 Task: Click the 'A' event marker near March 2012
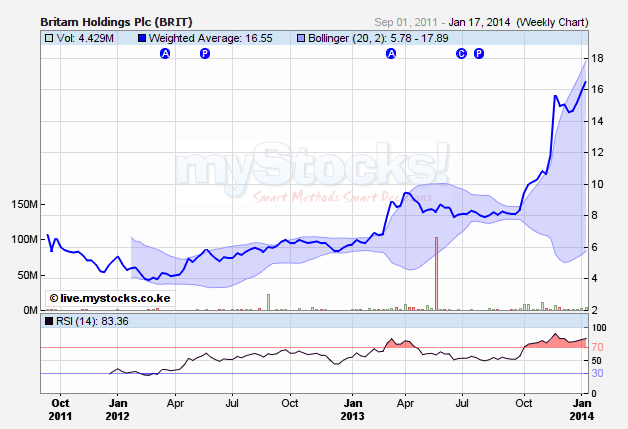coord(165,53)
